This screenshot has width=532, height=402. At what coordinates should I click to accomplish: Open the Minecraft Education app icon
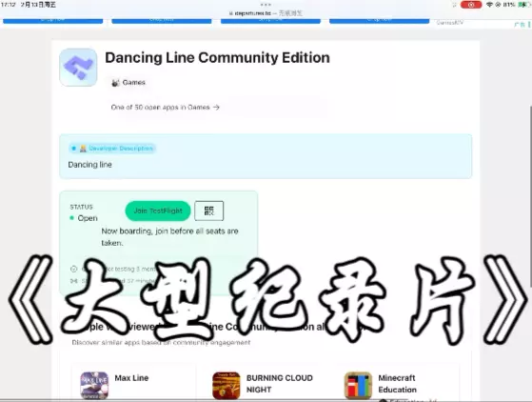point(358,386)
